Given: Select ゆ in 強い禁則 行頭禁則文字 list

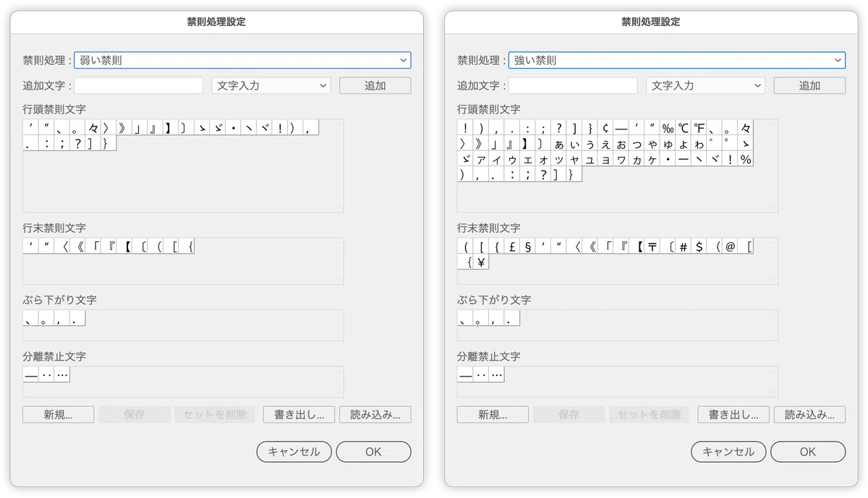Looking at the screenshot, I should 668,143.
